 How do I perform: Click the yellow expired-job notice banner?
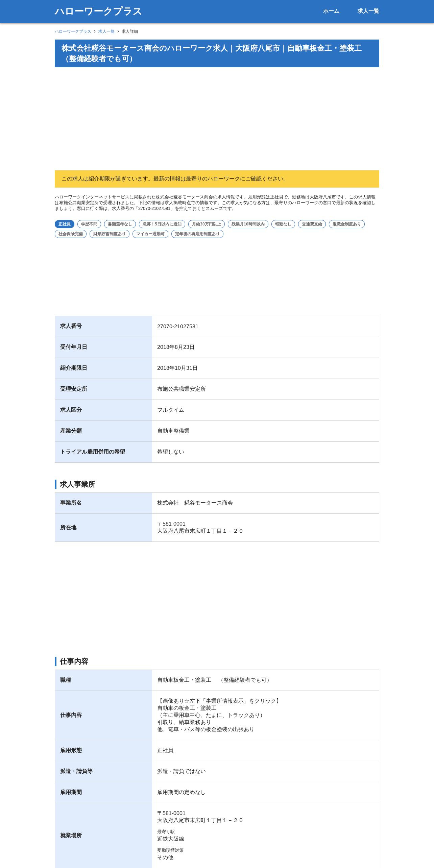217,179
